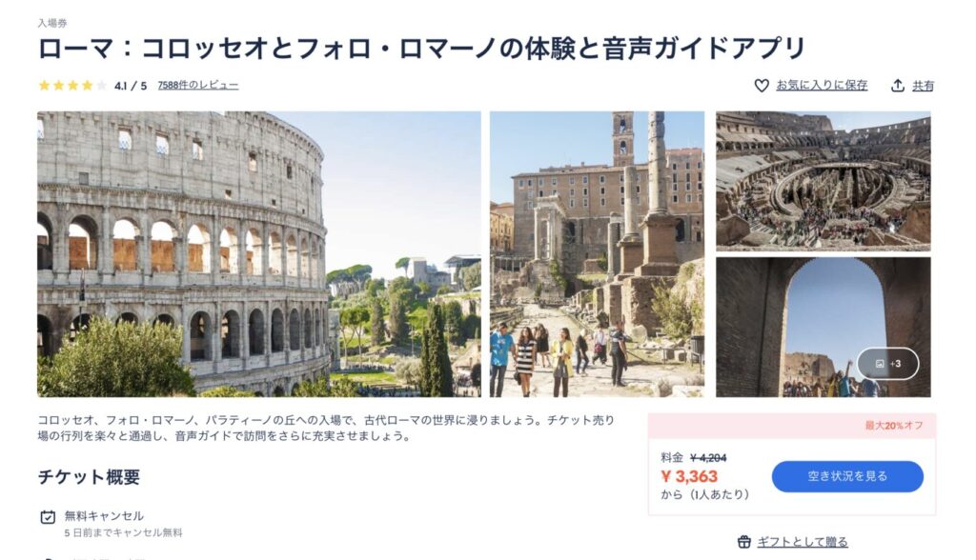976x560 pixels.
Task: Open the Colosseum interior arena photo
Action: point(823,181)
